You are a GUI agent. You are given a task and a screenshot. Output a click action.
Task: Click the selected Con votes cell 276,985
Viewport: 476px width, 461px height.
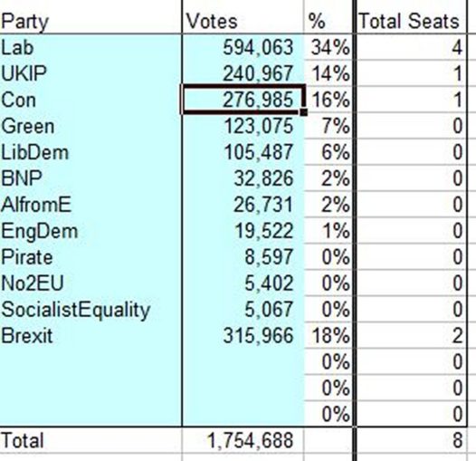243,100
